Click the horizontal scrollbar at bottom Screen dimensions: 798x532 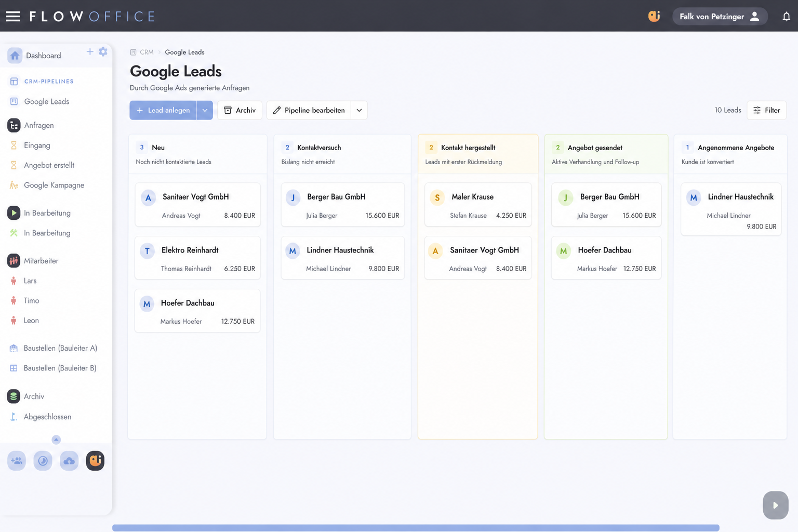(x=416, y=528)
